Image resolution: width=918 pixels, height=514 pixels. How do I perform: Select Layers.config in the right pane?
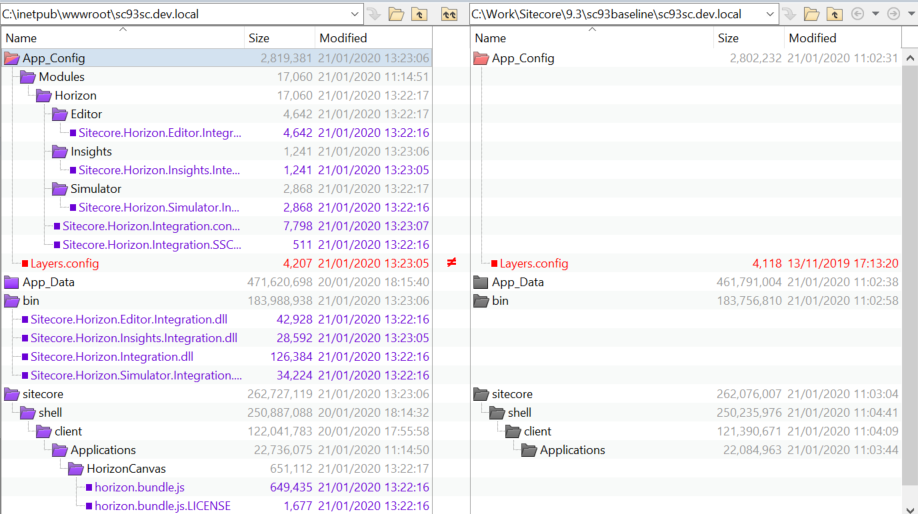[x=533, y=263]
